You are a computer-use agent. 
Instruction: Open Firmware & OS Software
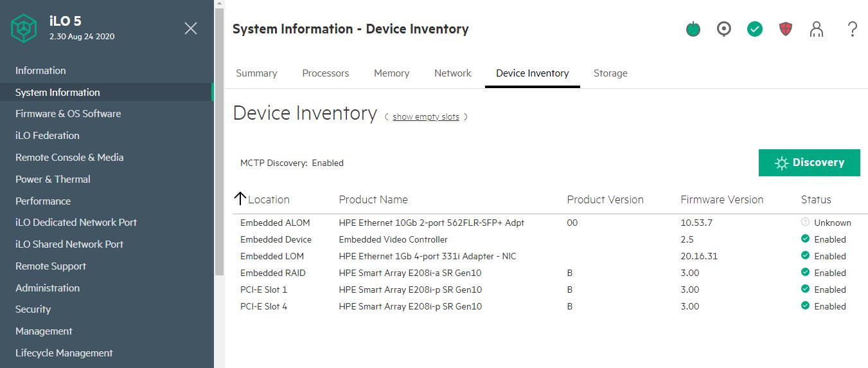click(x=68, y=113)
